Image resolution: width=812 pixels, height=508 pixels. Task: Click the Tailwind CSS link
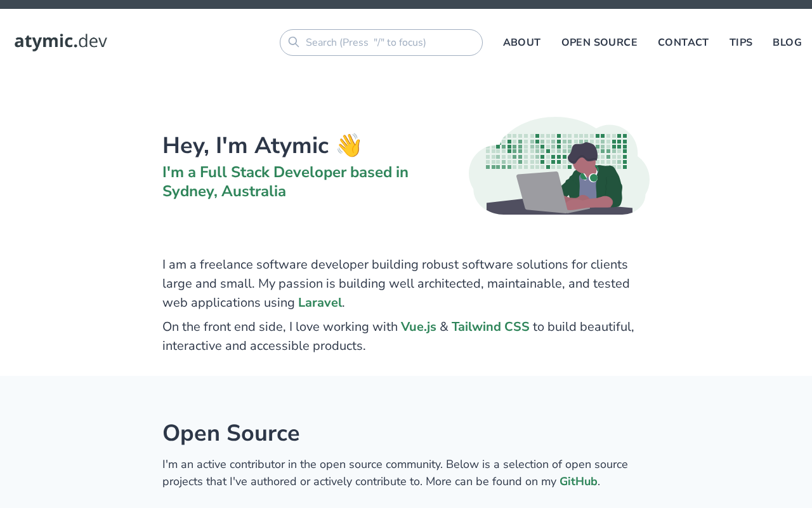click(x=490, y=327)
